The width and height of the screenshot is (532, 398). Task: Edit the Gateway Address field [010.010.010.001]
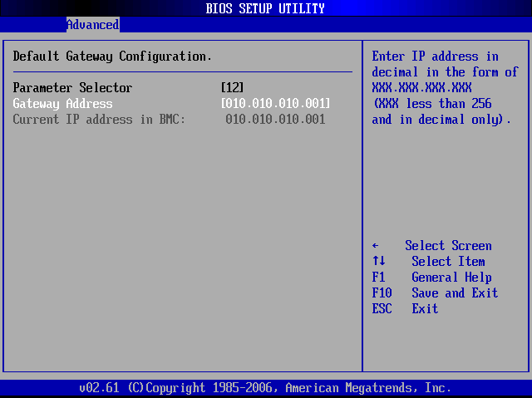(275, 104)
